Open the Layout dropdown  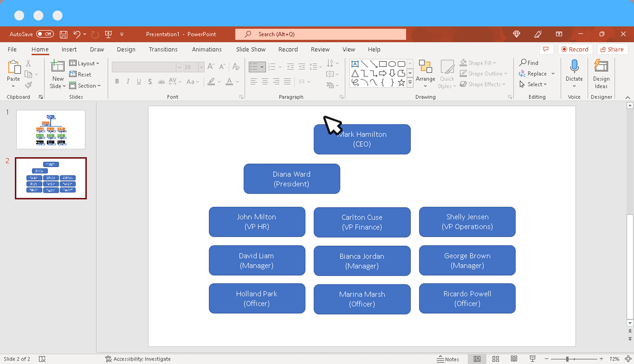pos(84,63)
